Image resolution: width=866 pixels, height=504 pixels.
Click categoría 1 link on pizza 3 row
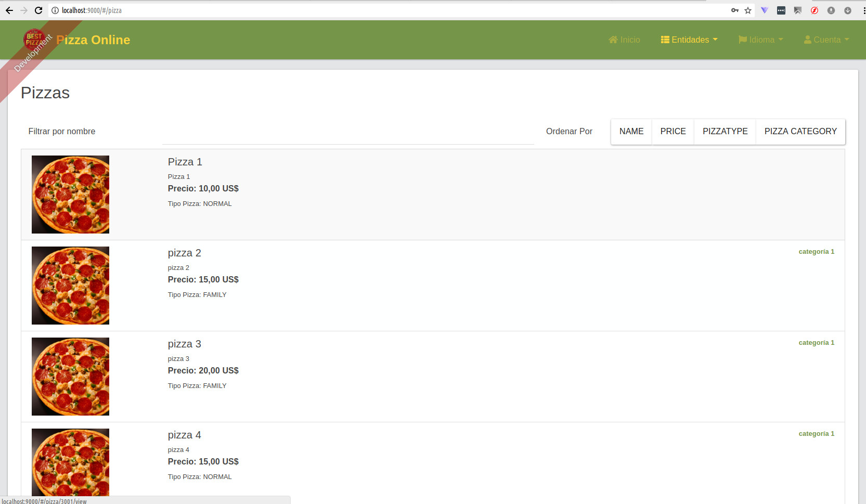(816, 343)
